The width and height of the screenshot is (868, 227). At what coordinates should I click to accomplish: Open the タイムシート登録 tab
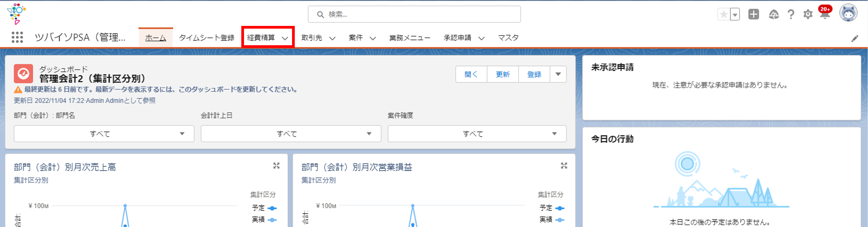[206, 38]
